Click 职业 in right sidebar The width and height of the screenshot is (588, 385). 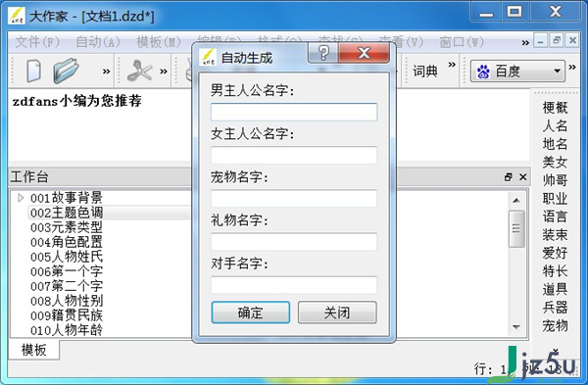[x=555, y=198]
